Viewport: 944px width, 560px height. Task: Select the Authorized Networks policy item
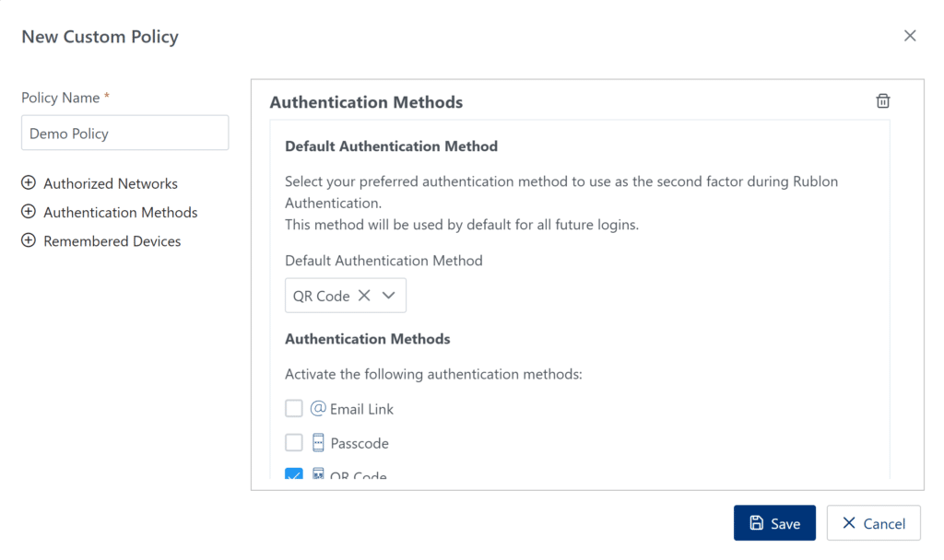tap(111, 183)
